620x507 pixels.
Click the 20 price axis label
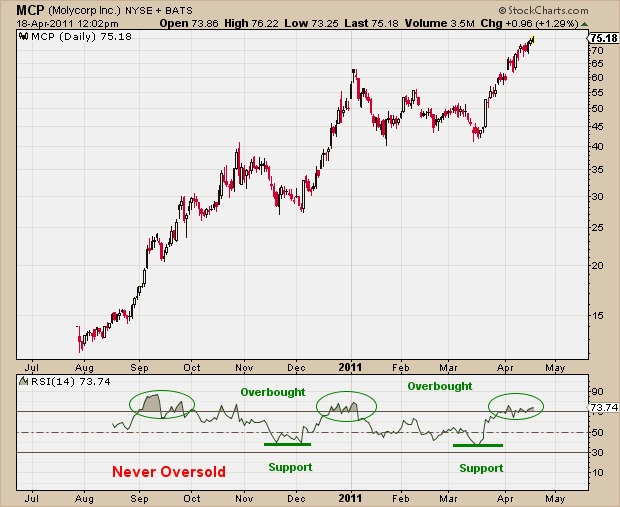(x=597, y=265)
